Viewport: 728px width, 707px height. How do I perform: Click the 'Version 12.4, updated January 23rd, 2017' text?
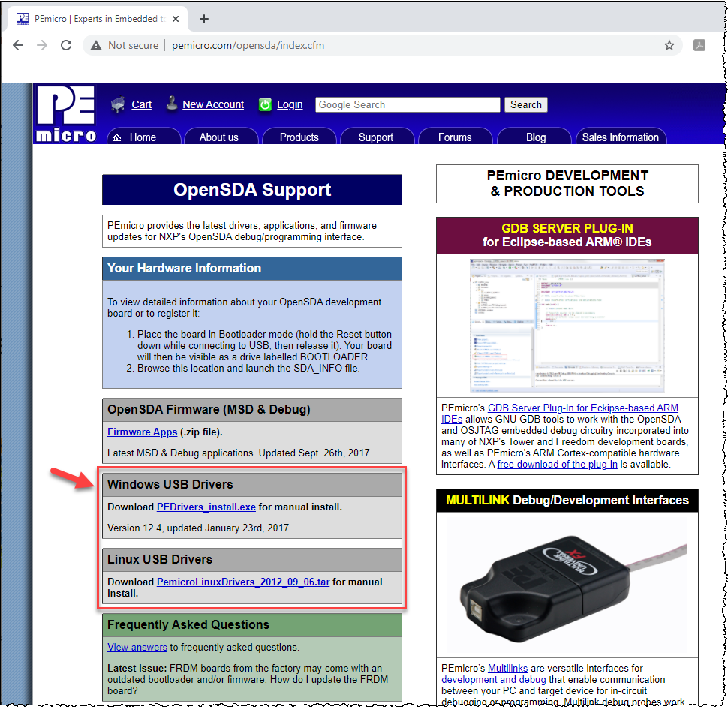click(x=200, y=528)
